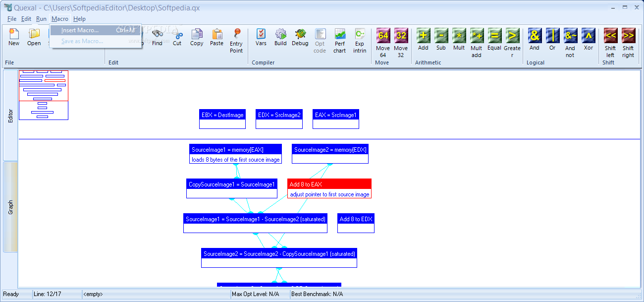The image size is (644, 302).
Task: Click the 'adjust pointer to first source image' comment
Action: (x=329, y=194)
